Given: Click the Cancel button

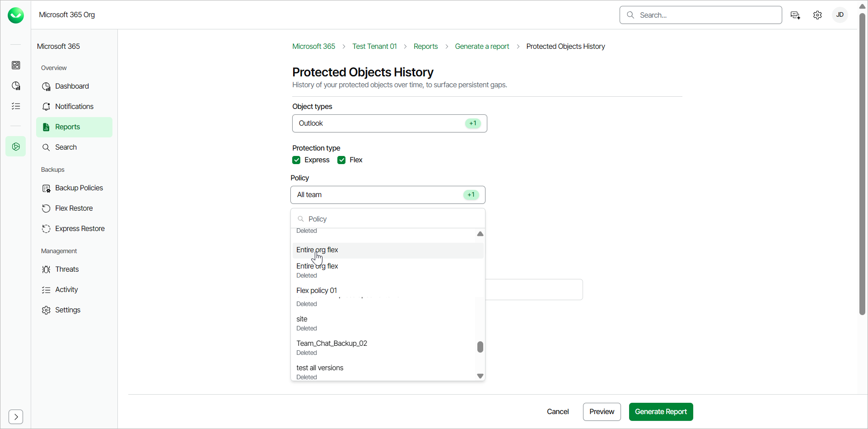Looking at the screenshot, I should point(558,412).
